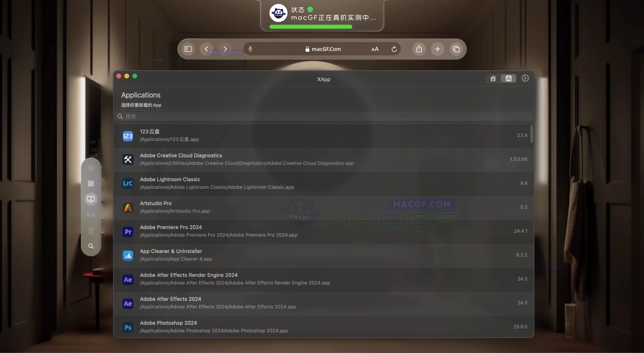Select the screen mirroring icon in the dock
This screenshot has width=644, height=353.
91,199
